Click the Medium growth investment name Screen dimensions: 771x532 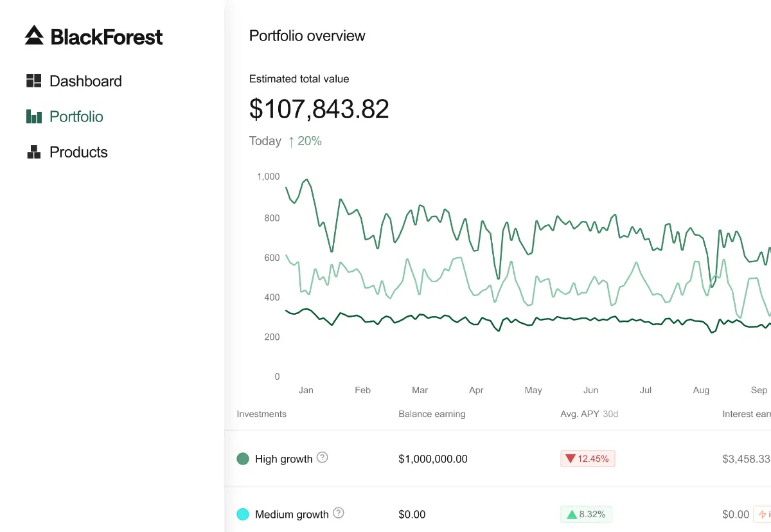point(292,514)
